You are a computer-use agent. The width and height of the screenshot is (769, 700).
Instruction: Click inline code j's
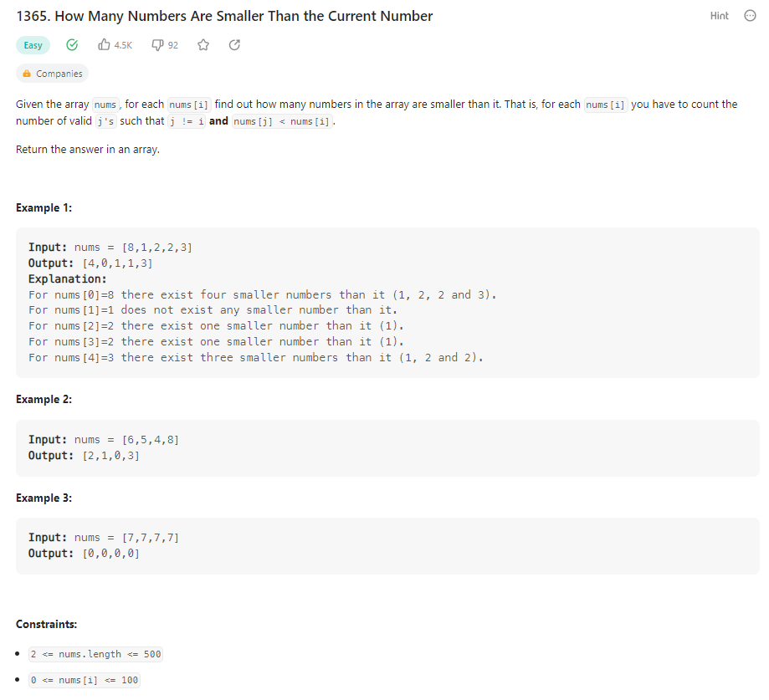(105, 121)
